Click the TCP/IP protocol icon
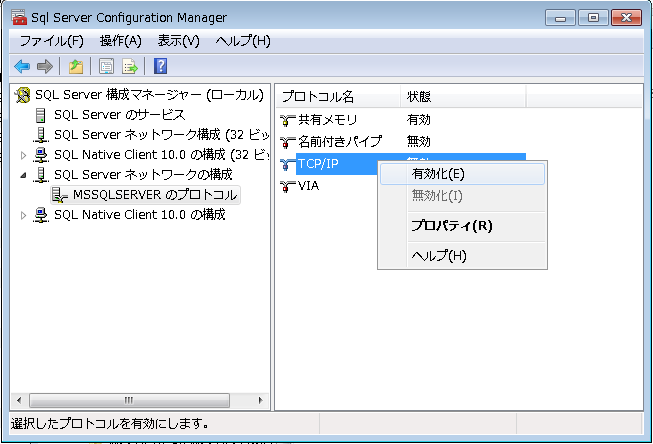Image resolution: width=653 pixels, height=444 pixels. click(287, 164)
